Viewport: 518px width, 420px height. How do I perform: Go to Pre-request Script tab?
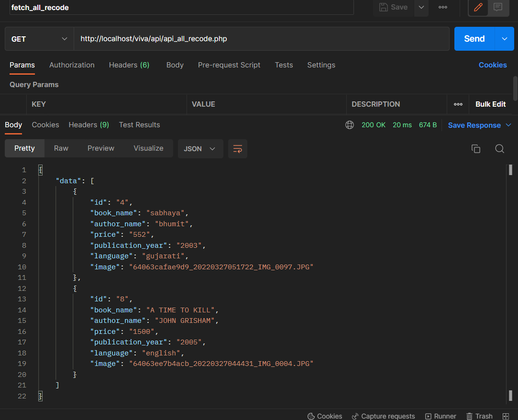point(229,65)
